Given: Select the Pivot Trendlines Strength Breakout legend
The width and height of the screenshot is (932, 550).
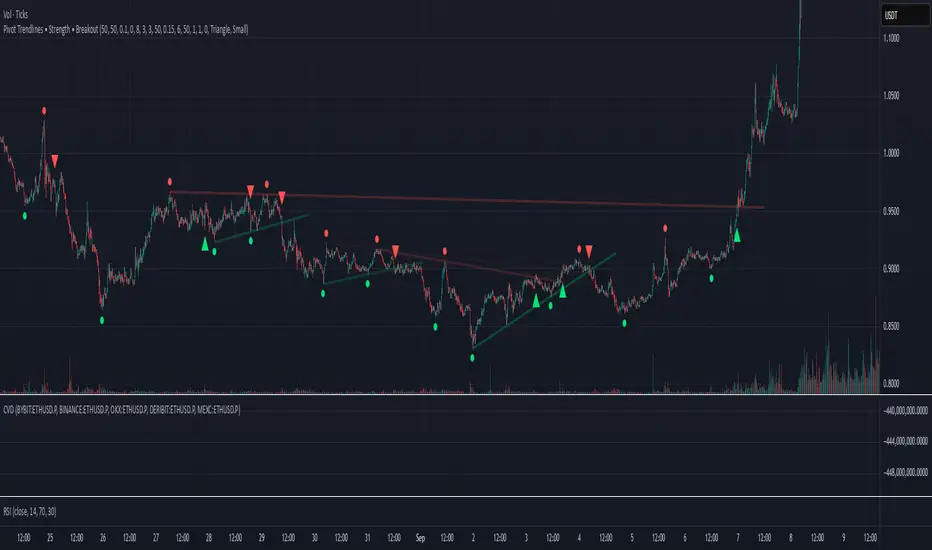Looking at the screenshot, I should point(125,29).
